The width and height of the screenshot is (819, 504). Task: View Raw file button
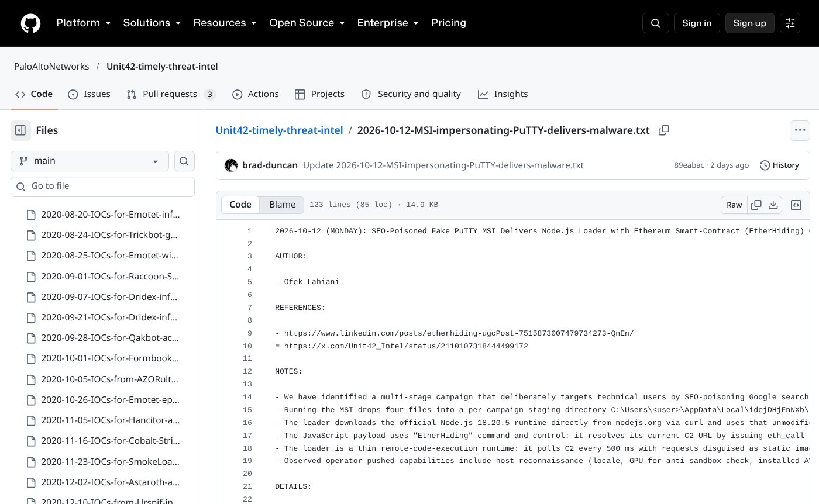pyautogui.click(x=734, y=205)
